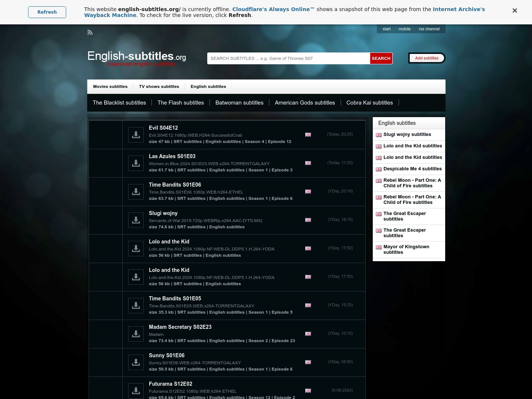Click download icon for Time Bandits S01E06
Image resolution: width=532 pixels, height=399 pixels.
point(136,192)
